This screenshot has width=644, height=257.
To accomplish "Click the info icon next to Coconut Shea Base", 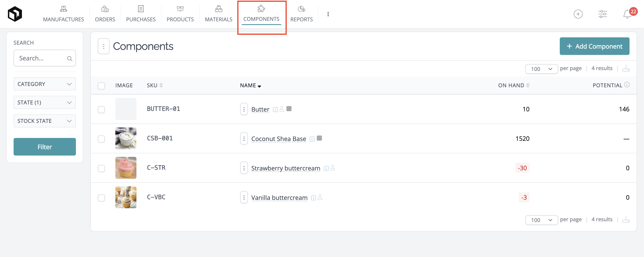I will (x=312, y=139).
